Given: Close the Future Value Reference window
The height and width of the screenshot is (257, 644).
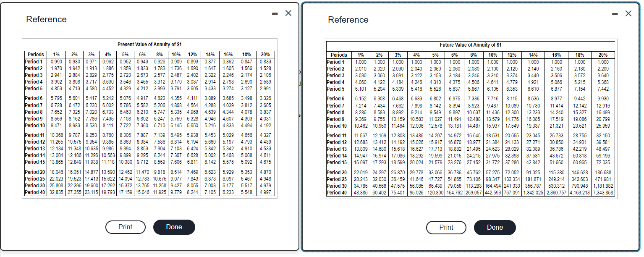Looking at the screenshot, I should pos(628,13).
